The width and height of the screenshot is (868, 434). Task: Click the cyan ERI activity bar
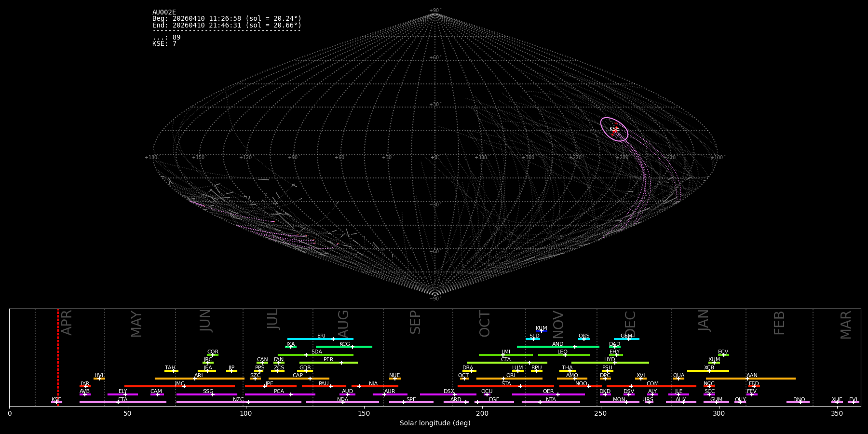pyautogui.click(x=320, y=339)
